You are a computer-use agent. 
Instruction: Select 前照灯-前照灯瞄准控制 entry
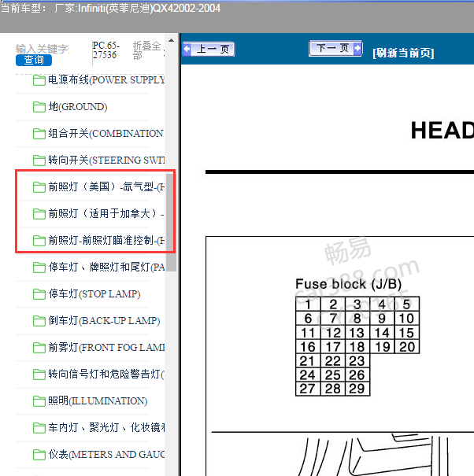click(106, 241)
